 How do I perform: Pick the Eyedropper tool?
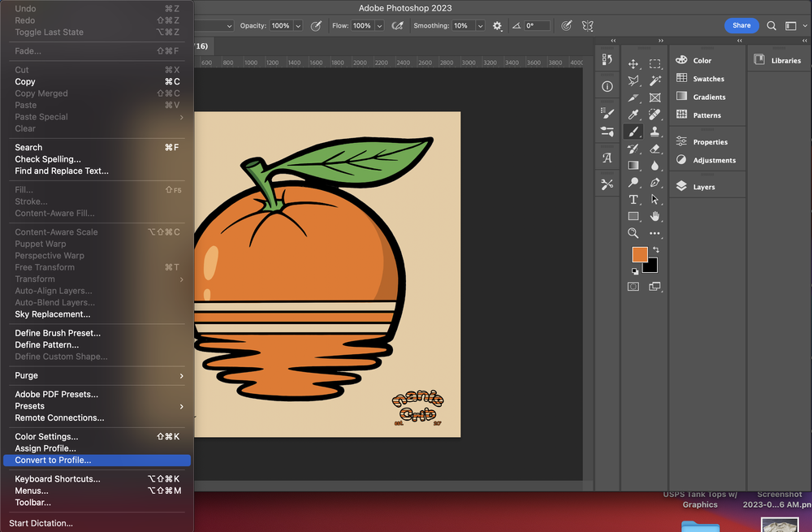[633, 115]
